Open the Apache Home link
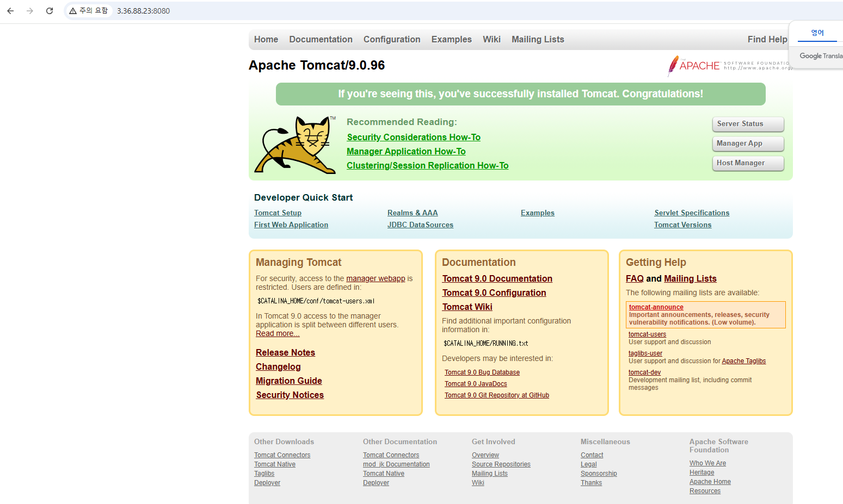 coord(710,482)
